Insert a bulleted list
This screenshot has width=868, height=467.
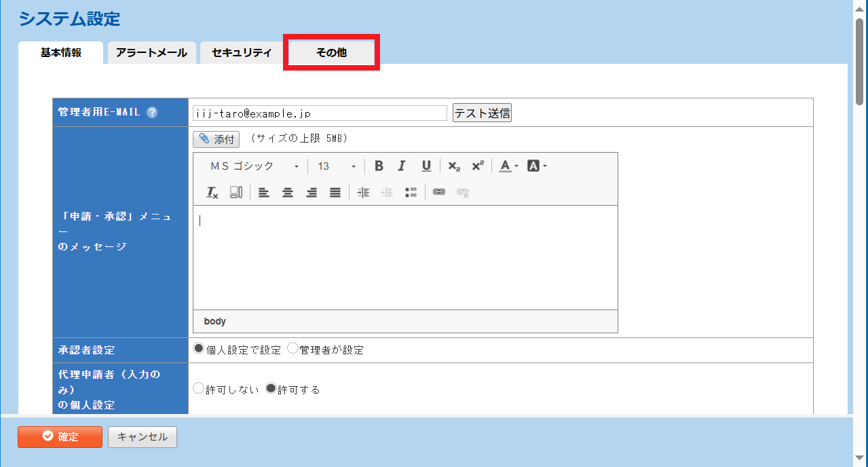point(411,193)
